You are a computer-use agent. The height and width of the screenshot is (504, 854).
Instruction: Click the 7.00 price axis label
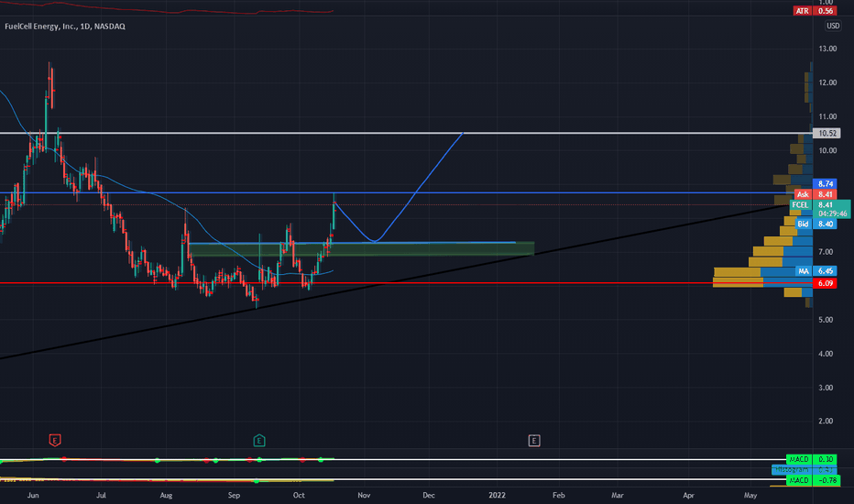click(x=826, y=252)
